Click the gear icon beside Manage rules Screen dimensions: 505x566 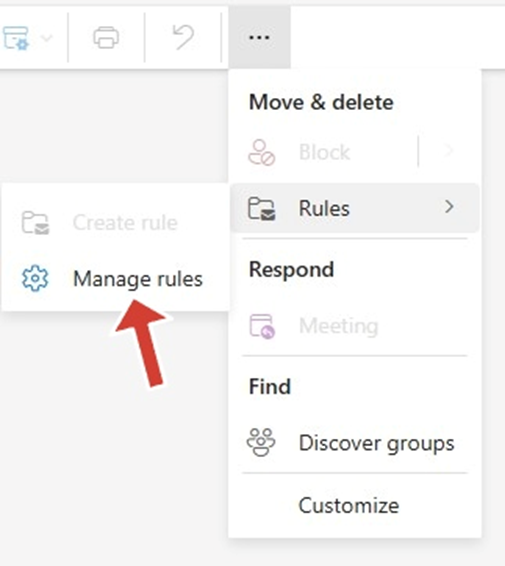click(x=35, y=278)
